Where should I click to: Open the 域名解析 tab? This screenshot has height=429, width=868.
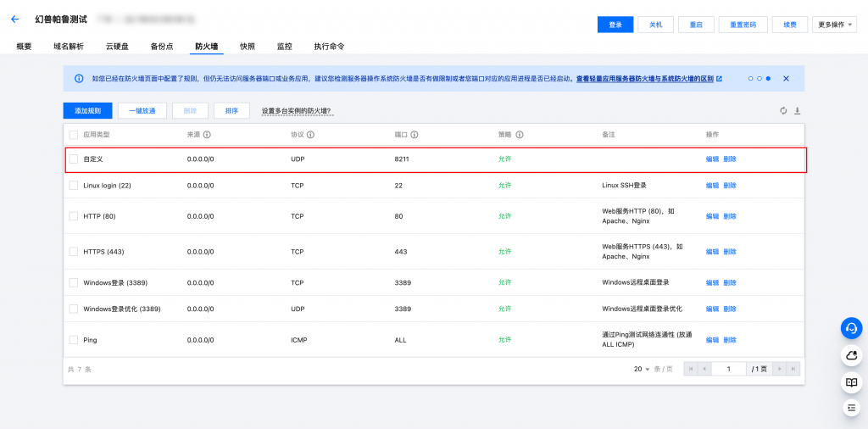70,47
